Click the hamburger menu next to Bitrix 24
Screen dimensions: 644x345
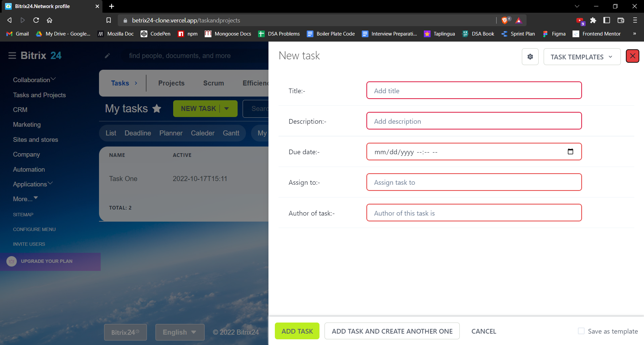click(x=12, y=56)
